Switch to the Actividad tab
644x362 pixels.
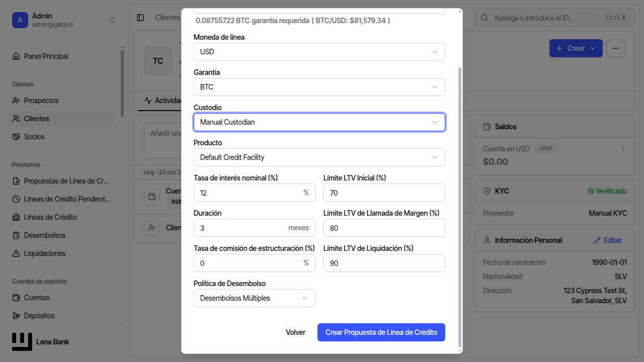point(162,101)
